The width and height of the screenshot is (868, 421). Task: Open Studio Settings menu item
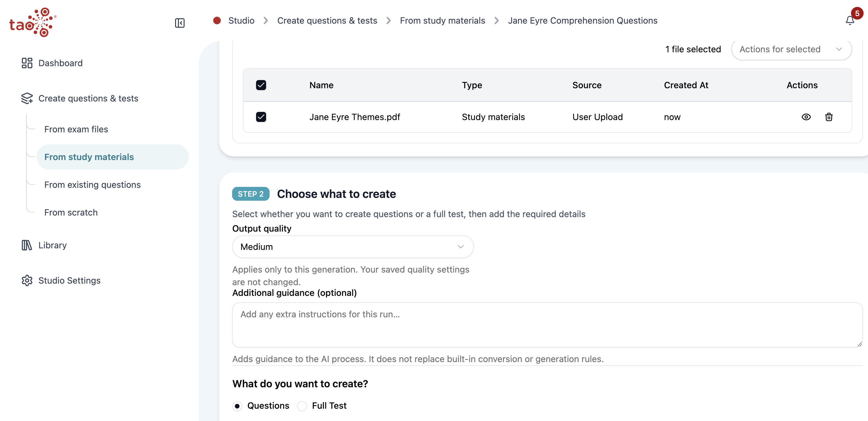click(x=69, y=280)
